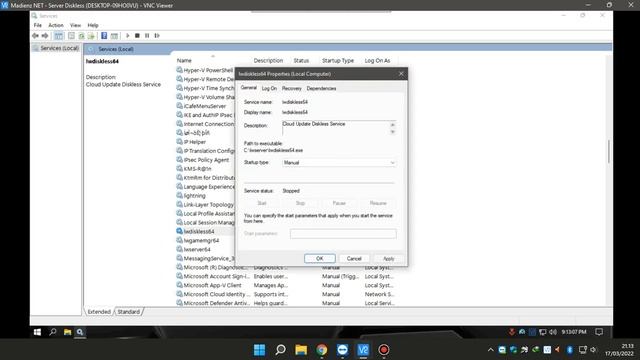640x360 pixels.
Task: Sort by the Startup Type column header
Action: (338, 60)
